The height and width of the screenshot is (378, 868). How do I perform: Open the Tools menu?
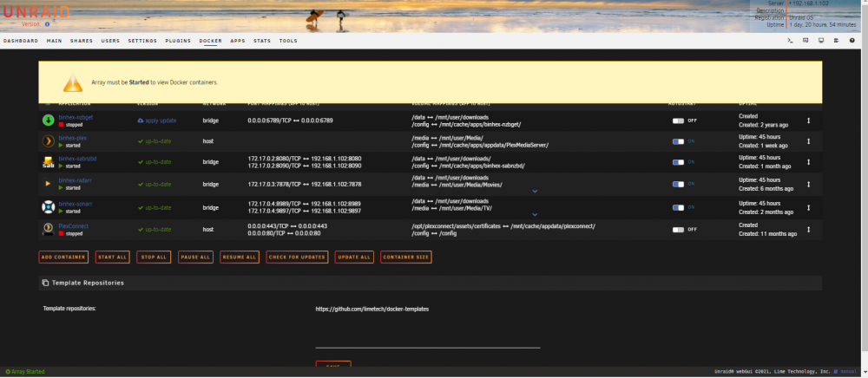pyautogui.click(x=288, y=41)
